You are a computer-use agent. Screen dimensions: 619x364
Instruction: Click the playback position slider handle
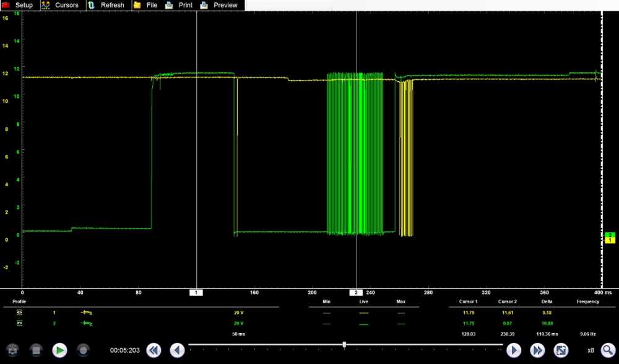coord(344,344)
